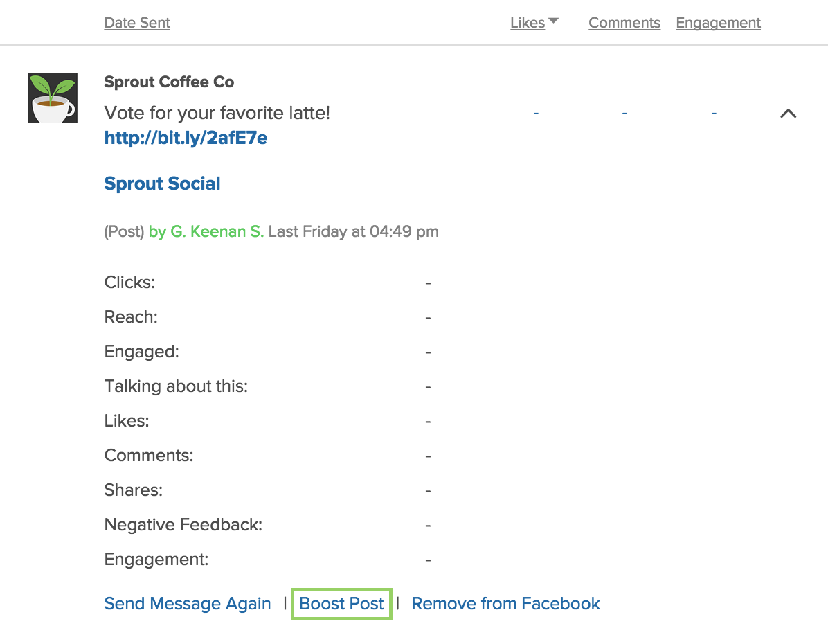This screenshot has height=644, width=828.
Task: Click the sort arrow beside Likes
Action: [x=553, y=21]
